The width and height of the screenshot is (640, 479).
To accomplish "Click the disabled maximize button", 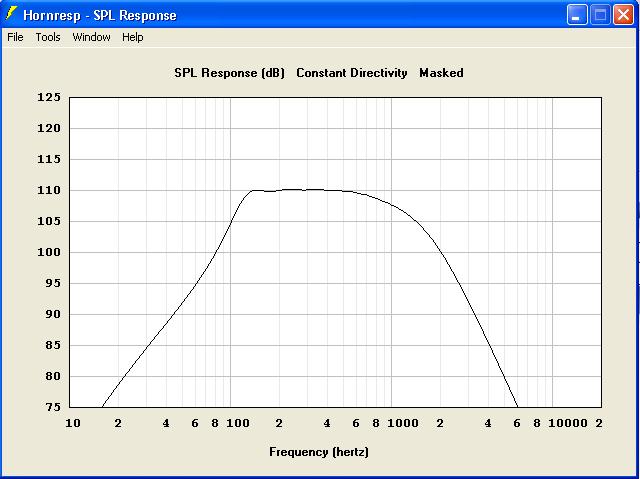I will coord(600,15).
